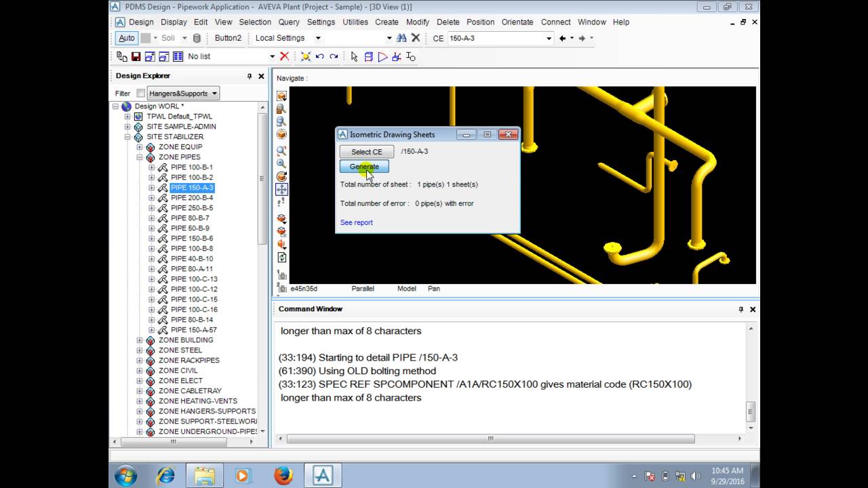Open the media player taskbar icon
Image resolution: width=868 pixels, height=488 pixels.
click(243, 476)
